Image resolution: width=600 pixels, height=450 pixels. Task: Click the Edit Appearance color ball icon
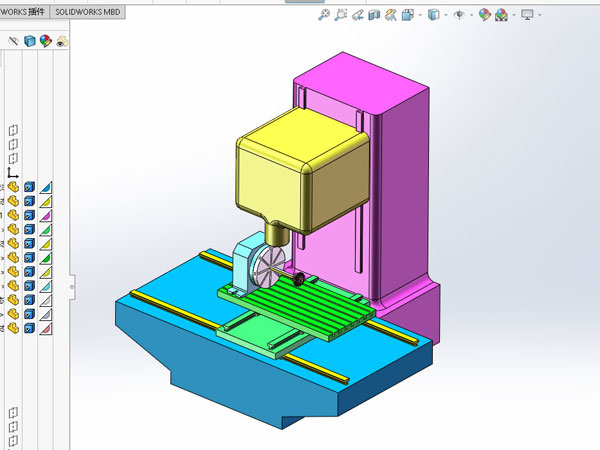point(485,15)
